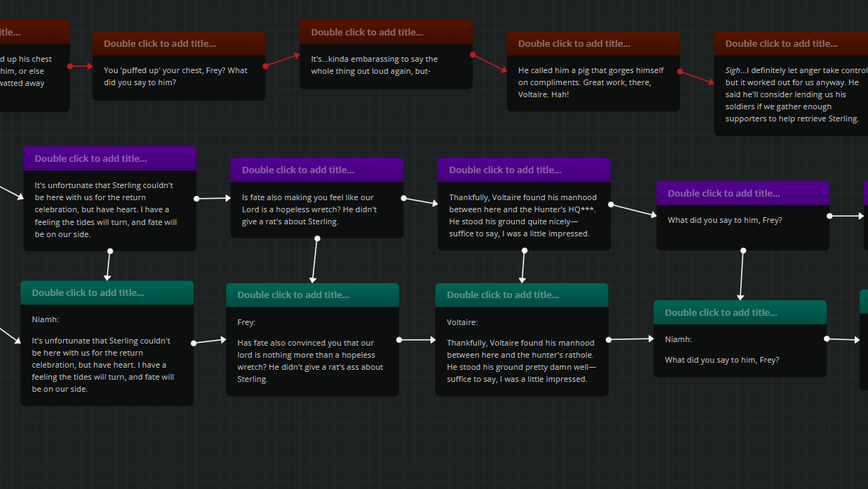Click bottom port under "Hunter's HQ" purple node
Viewport: 868px width, 489px height.
(524, 251)
